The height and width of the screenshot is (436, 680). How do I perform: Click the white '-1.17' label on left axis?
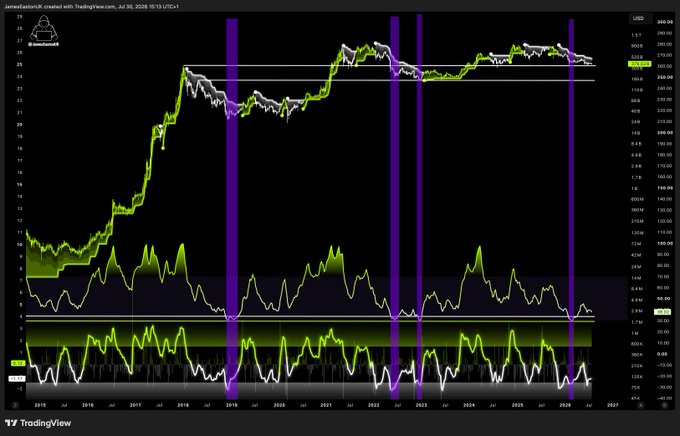click(x=19, y=379)
